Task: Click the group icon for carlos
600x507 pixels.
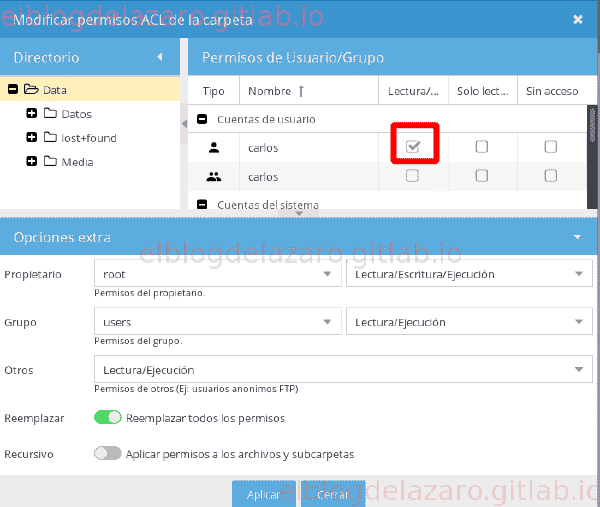Action: (214, 176)
